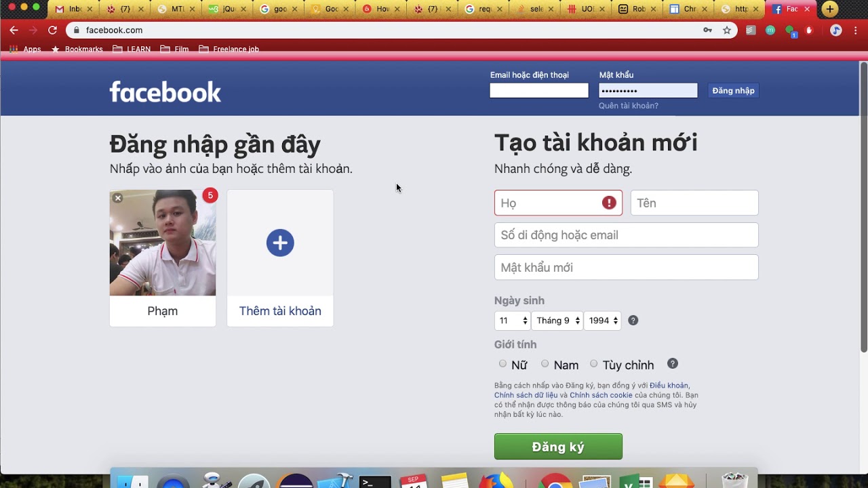The image size is (868, 488).
Task: Select the Tùy chỉnh gender radio button
Action: tap(593, 364)
